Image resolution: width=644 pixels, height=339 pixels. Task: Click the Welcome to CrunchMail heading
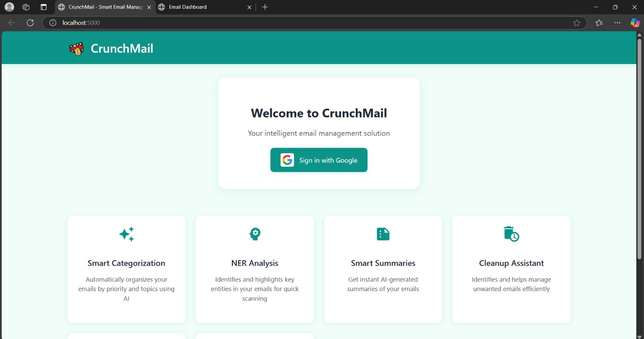(319, 113)
